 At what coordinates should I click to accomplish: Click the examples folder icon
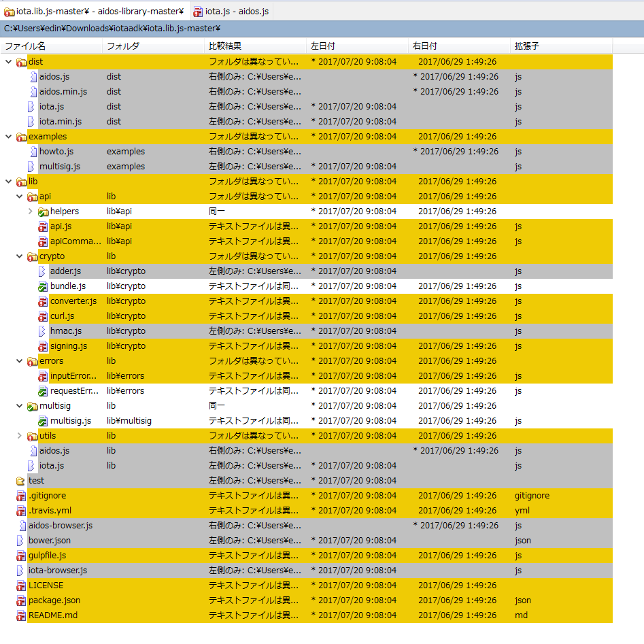click(x=21, y=137)
